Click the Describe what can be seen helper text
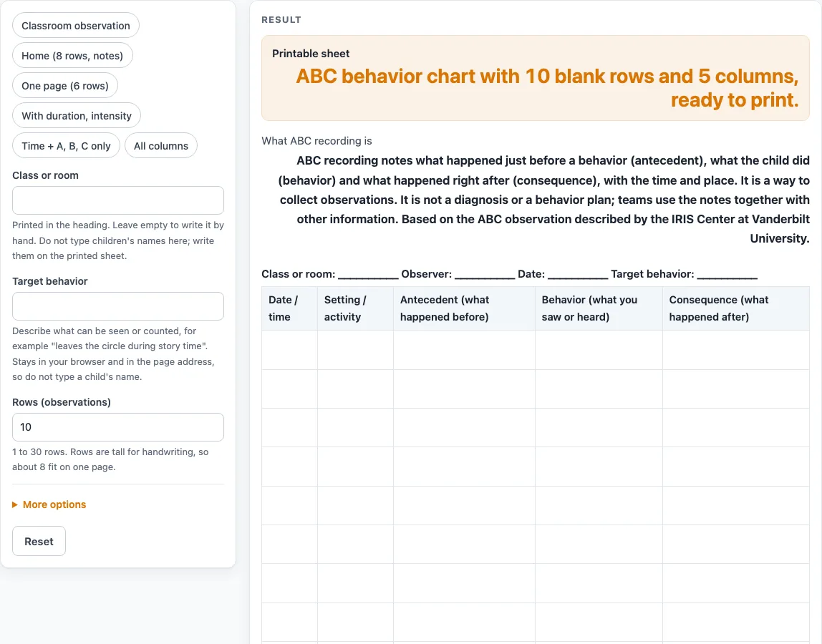The width and height of the screenshot is (822, 644). tap(113, 353)
